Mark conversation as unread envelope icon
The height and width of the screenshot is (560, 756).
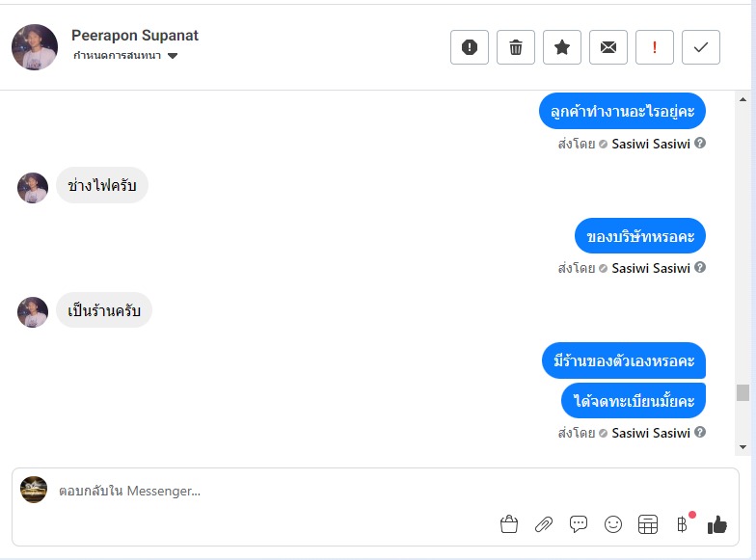[x=608, y=47]
